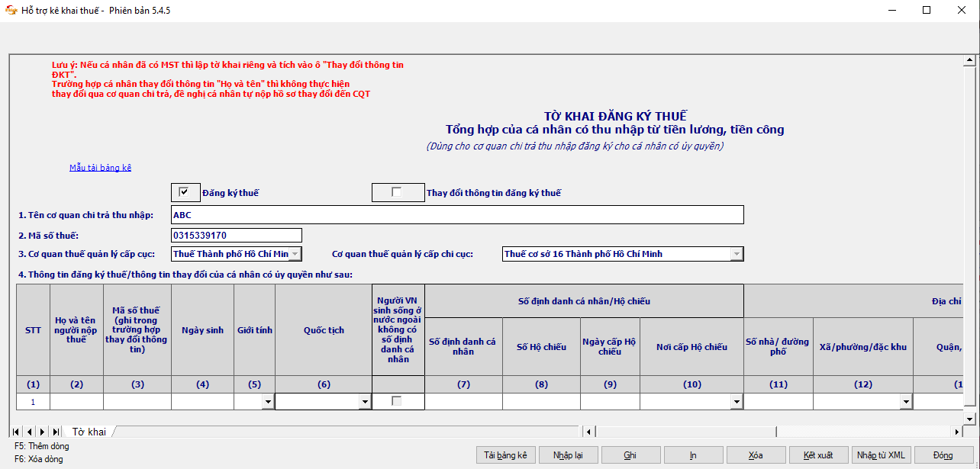Go to the first sheet tab arrow
Screen dimensions: 980x469
(x=18, y=432)
